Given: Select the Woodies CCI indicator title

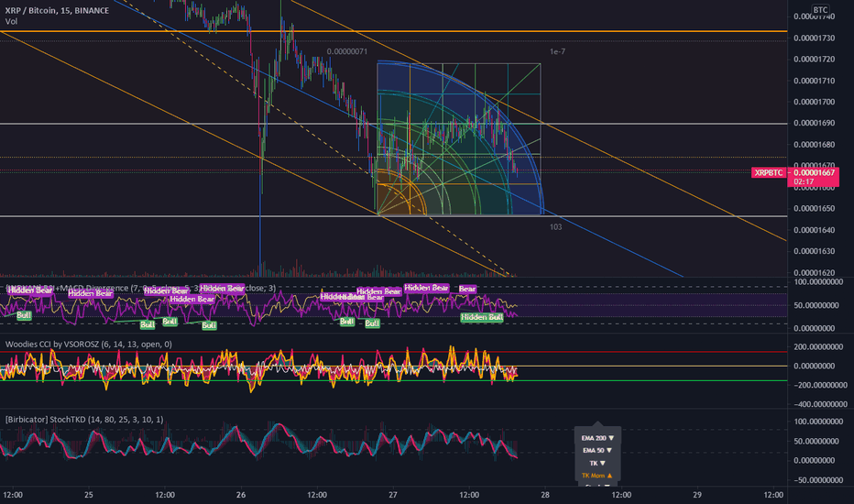Looking at the screenshot, I should [x=88, y=344].
